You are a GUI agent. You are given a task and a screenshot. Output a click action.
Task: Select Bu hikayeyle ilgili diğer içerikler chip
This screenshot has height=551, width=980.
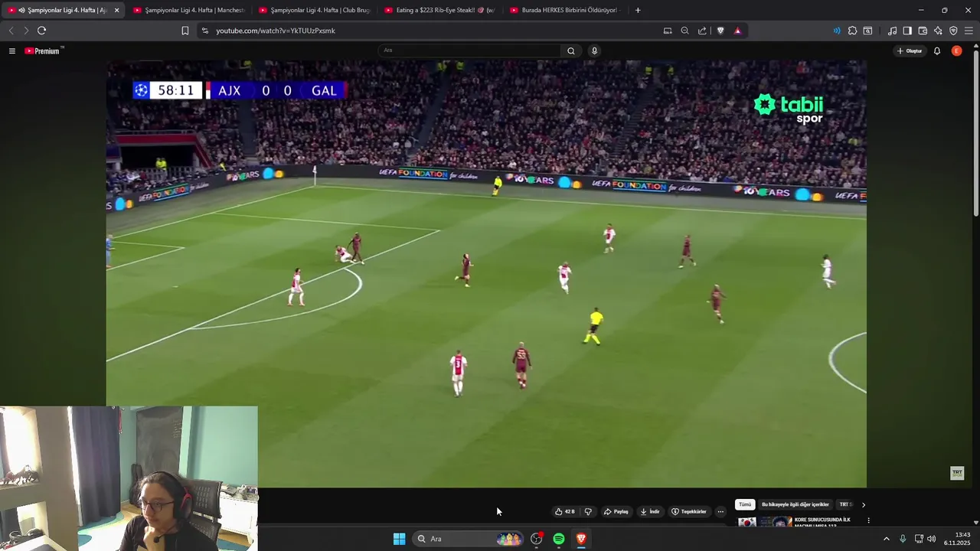click(x=795, y=504)
